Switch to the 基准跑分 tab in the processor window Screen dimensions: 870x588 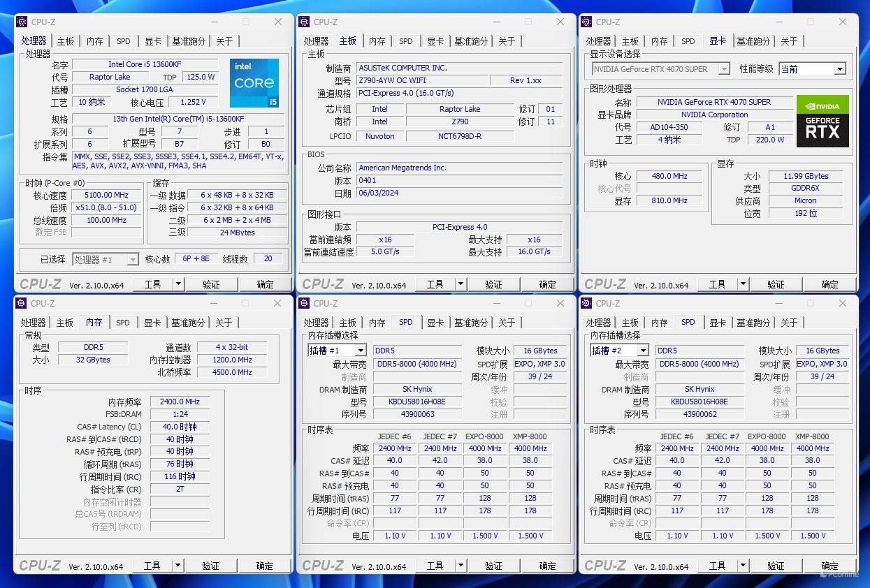point(189,41)
